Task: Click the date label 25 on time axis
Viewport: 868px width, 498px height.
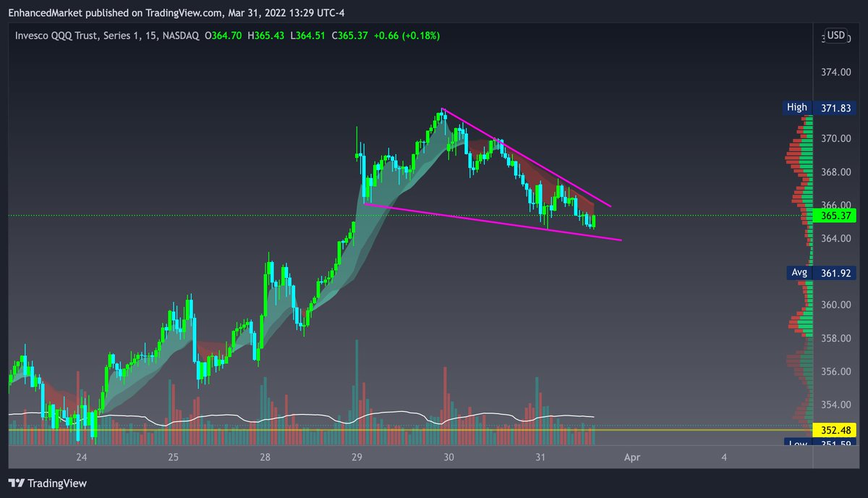Action: pos(173,457)
